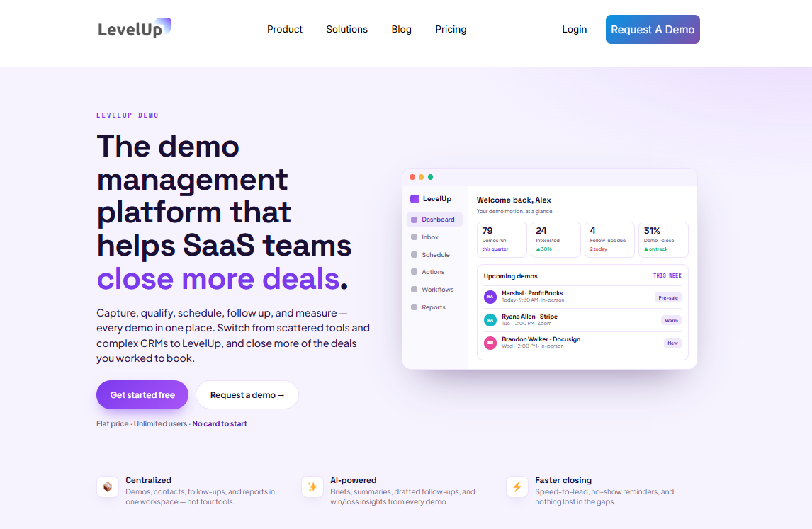
Task: Click the Centralized box icon
Action: pos(108,487)
